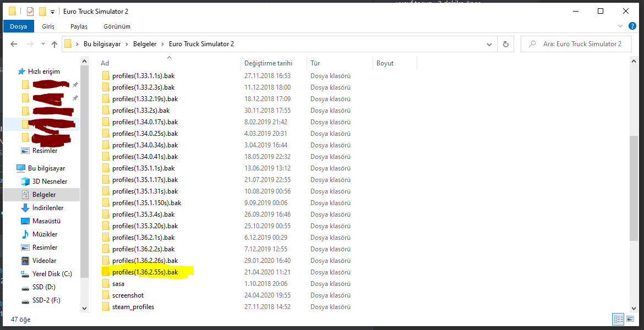Switch to the Giriş ribbon tab
Viewport: 644px width, 330px height.
[48, 26]
